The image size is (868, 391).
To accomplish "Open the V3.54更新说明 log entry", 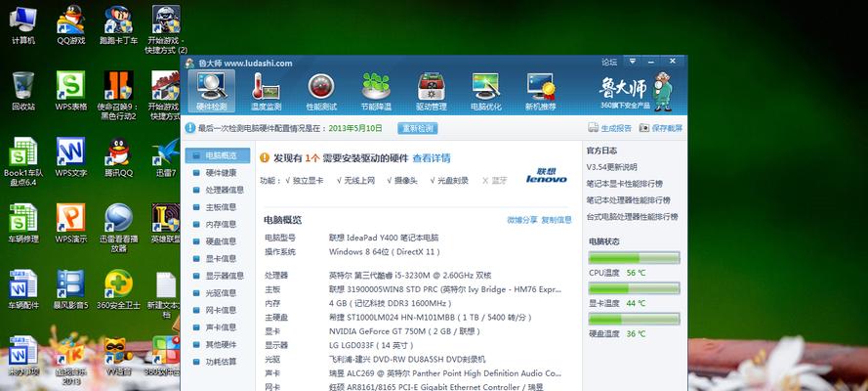I will click(x=611, y=167).
